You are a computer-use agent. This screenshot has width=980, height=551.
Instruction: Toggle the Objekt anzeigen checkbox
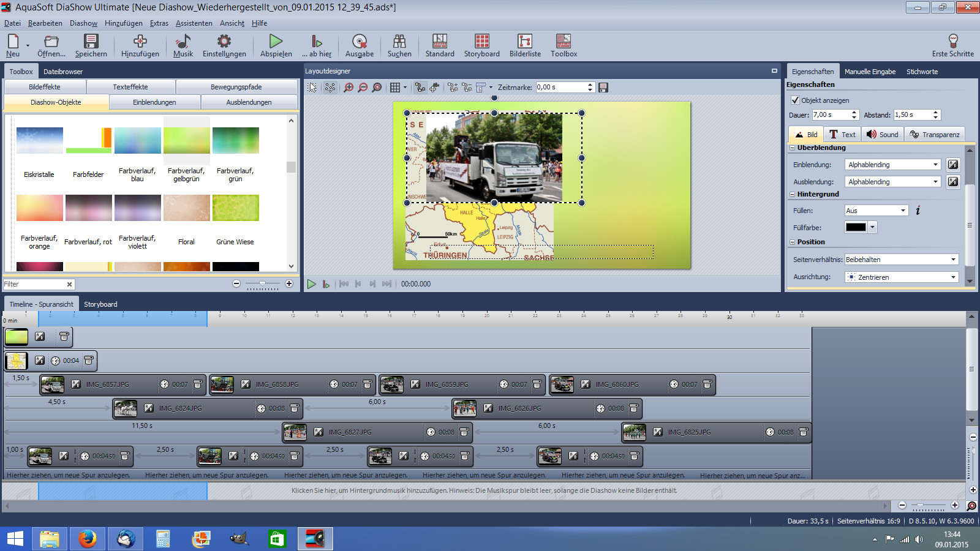[x=795, y=100]
